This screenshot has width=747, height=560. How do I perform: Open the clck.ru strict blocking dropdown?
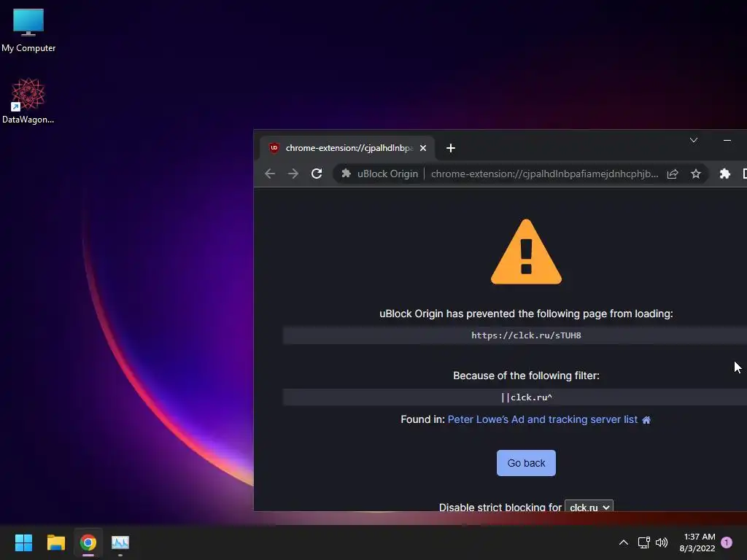[x=589, y=506]
